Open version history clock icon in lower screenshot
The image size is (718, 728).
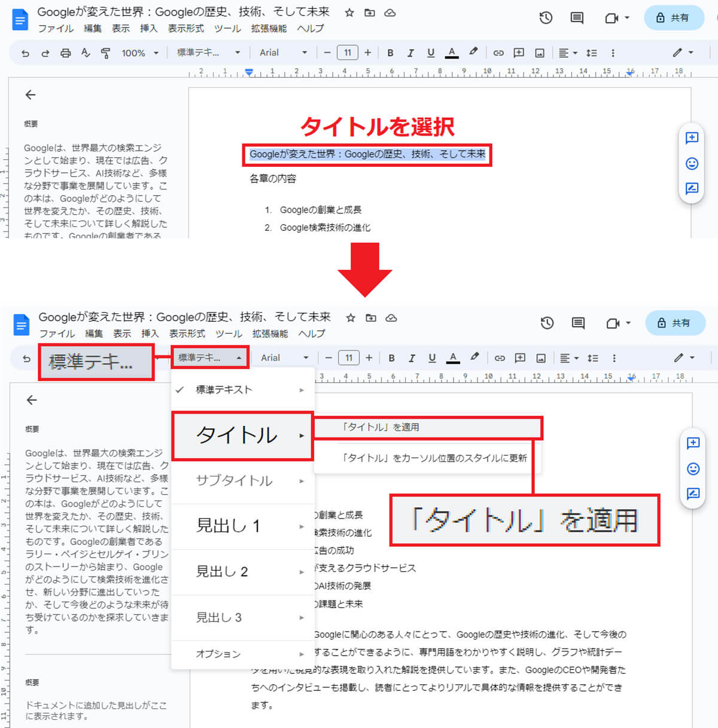[x=547, y=323]
